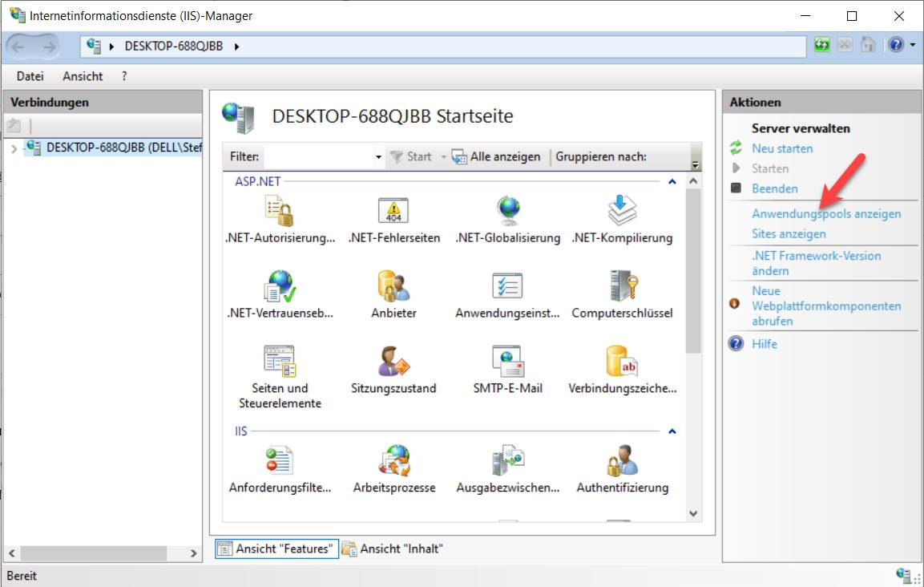Collapse the IIS group section
This screenshot has width=924, height=587.
coord(672,431)
